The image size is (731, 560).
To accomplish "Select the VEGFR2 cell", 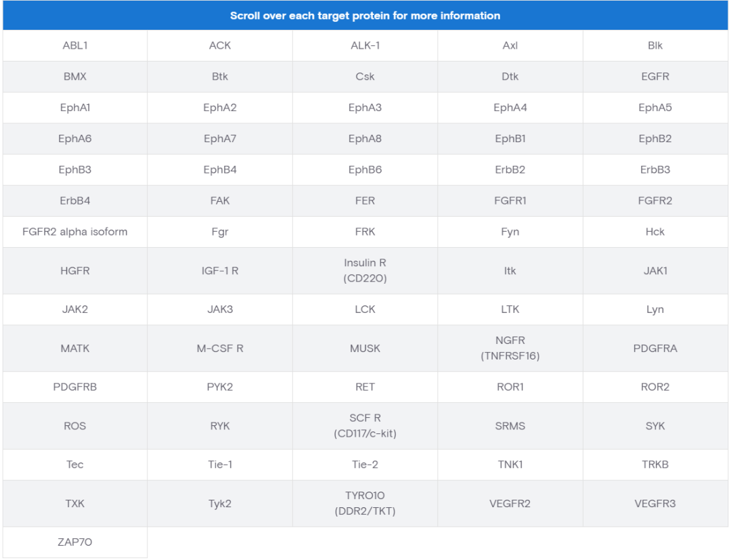I will point(510,504).
